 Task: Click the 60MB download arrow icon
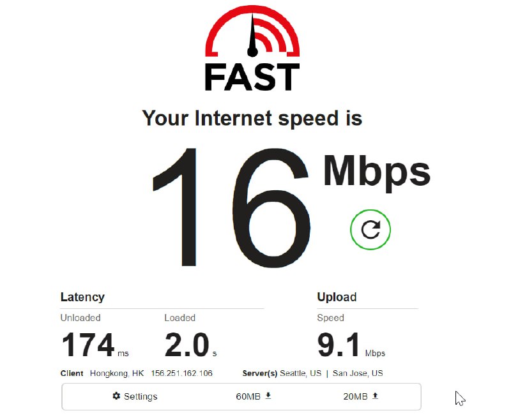coord(268,396)
